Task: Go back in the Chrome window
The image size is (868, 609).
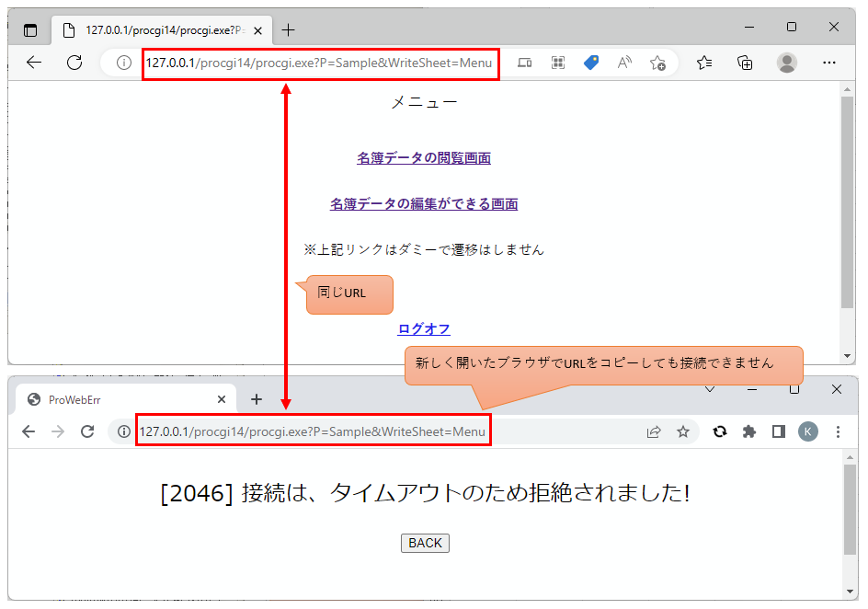Action: point(29,431)
